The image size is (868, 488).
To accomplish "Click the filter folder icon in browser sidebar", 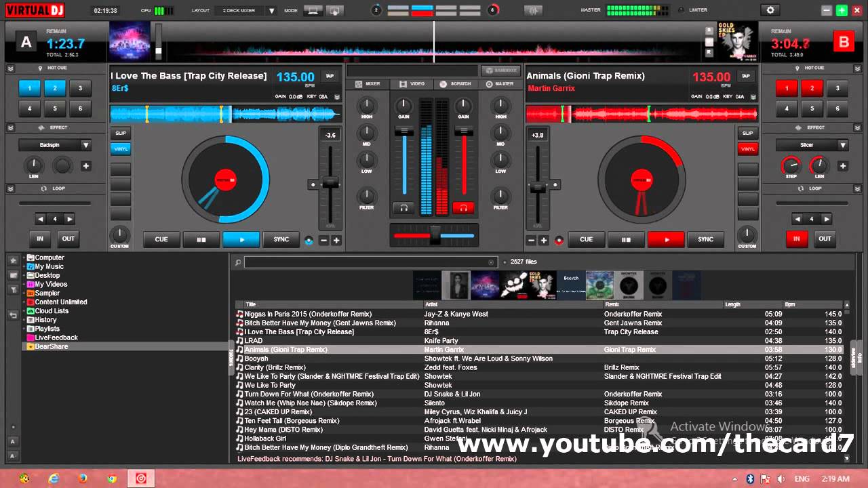I will click(x=12, y=289).
